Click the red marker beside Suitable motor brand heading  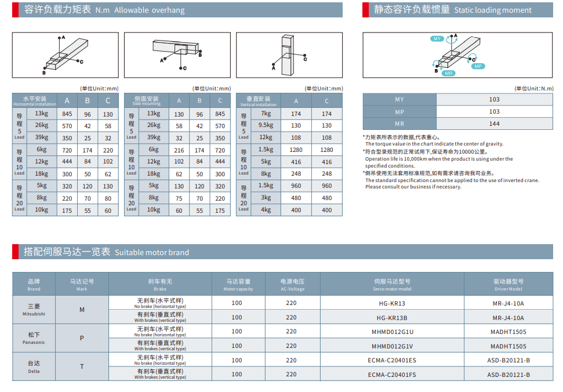point(14,252)
